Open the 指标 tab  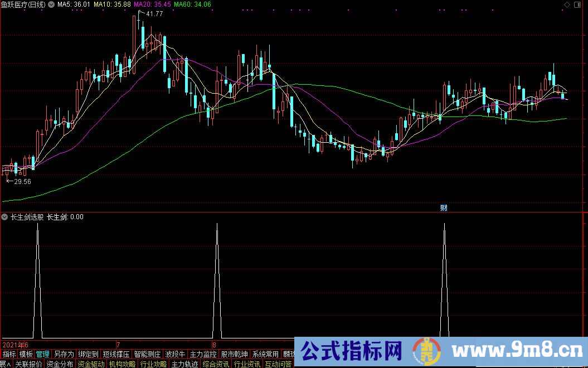pos(9,354)
